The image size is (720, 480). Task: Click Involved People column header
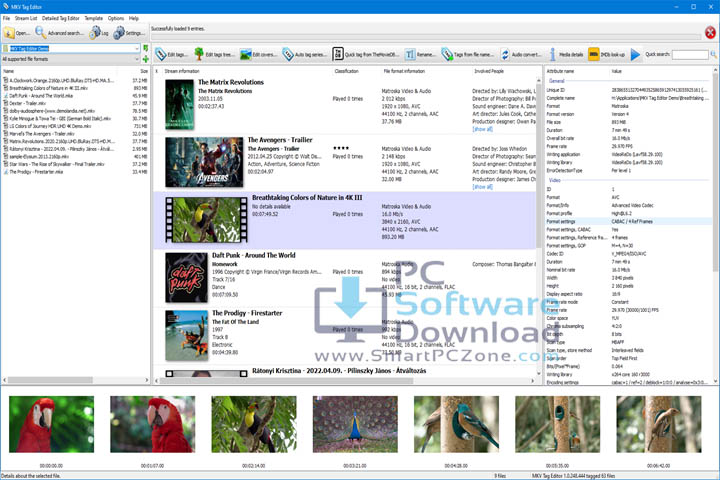[489, 71]
